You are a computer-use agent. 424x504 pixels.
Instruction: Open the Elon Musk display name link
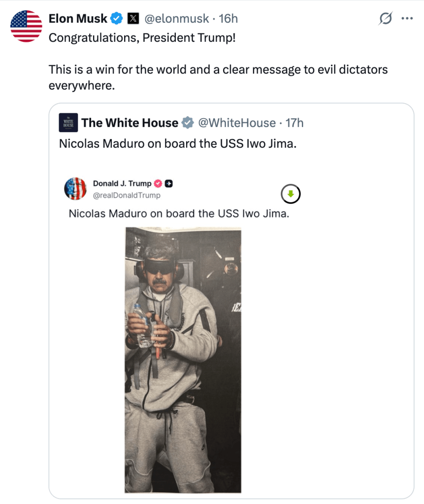tap(78, 19)
